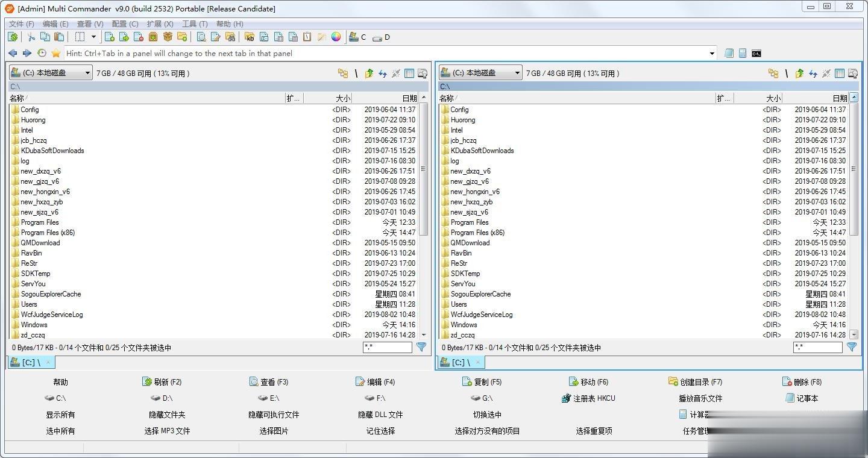
Task: Open the favorites star icon
Action: pos(56,53)
